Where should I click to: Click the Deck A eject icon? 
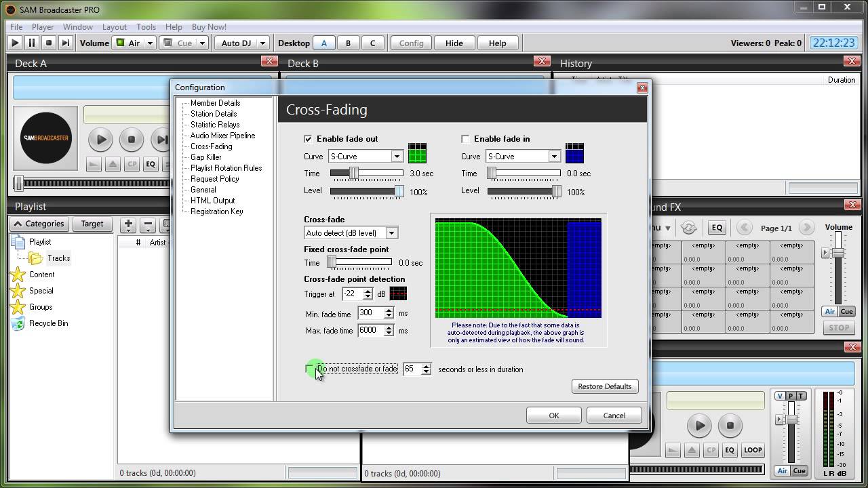point(113,164)
